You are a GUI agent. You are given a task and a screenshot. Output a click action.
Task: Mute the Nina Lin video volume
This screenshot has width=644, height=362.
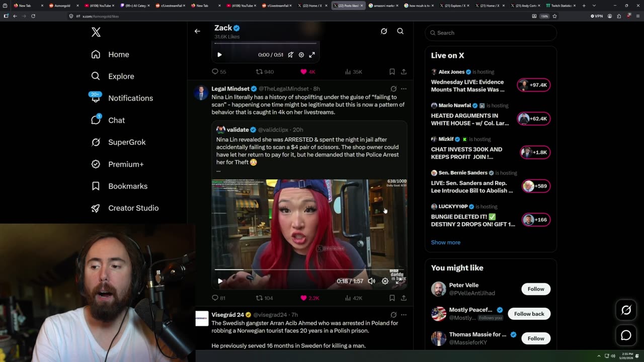371,281
